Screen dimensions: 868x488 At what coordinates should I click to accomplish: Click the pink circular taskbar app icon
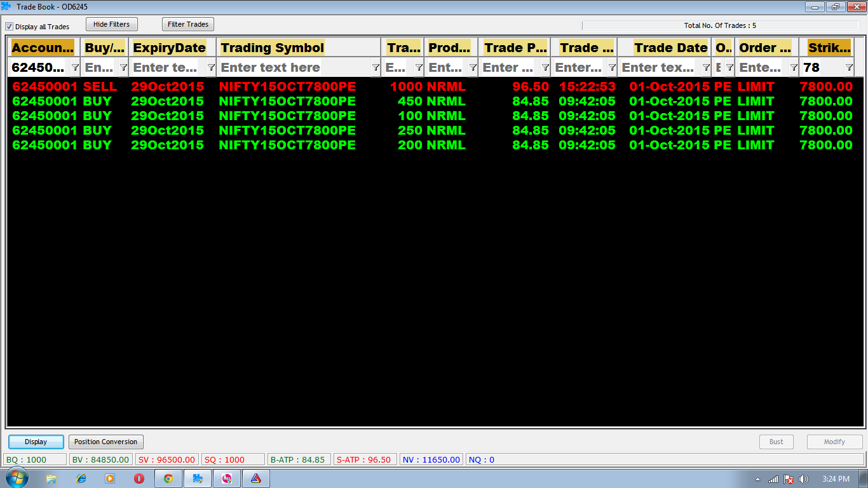227,478
